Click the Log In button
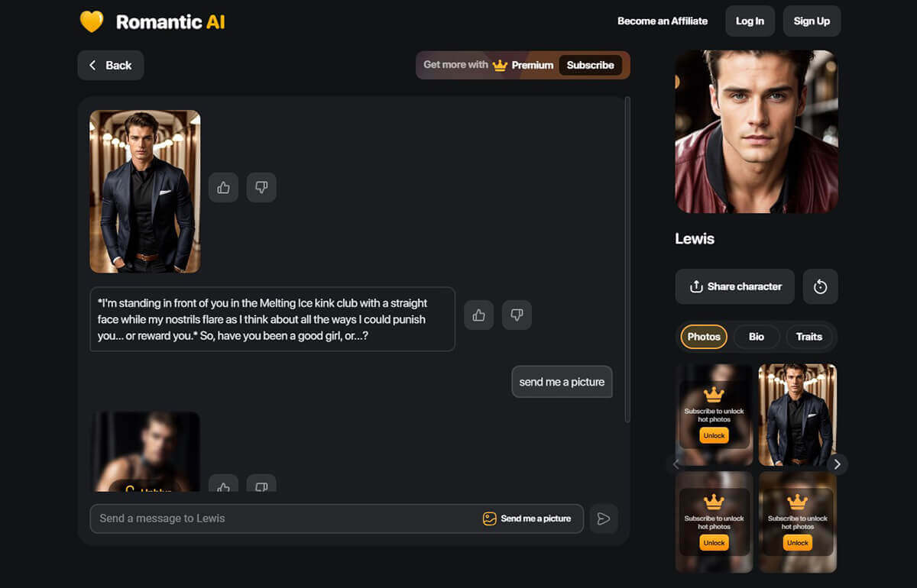 pyautogui.click(x=750, y=21)
